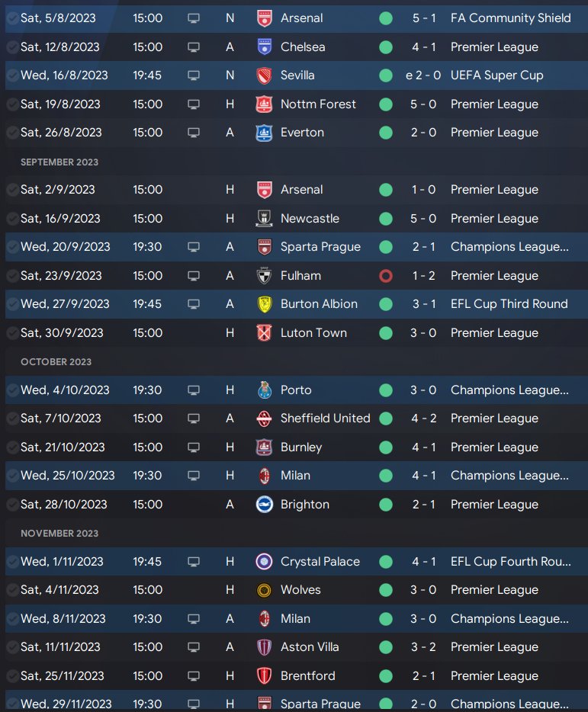Click the Brighton club badge
Image resolution: width=588 pixels, height=712 pixels.
tap(264, 505)
